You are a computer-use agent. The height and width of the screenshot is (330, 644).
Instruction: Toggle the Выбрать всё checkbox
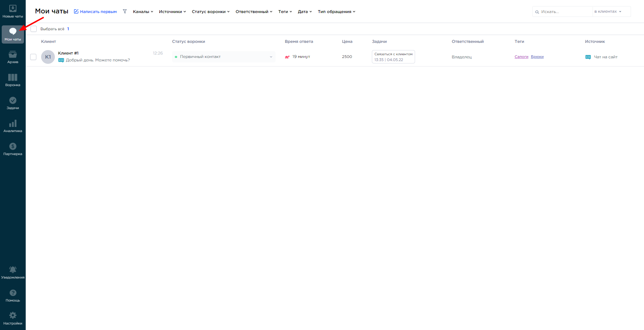pos(34,29)
